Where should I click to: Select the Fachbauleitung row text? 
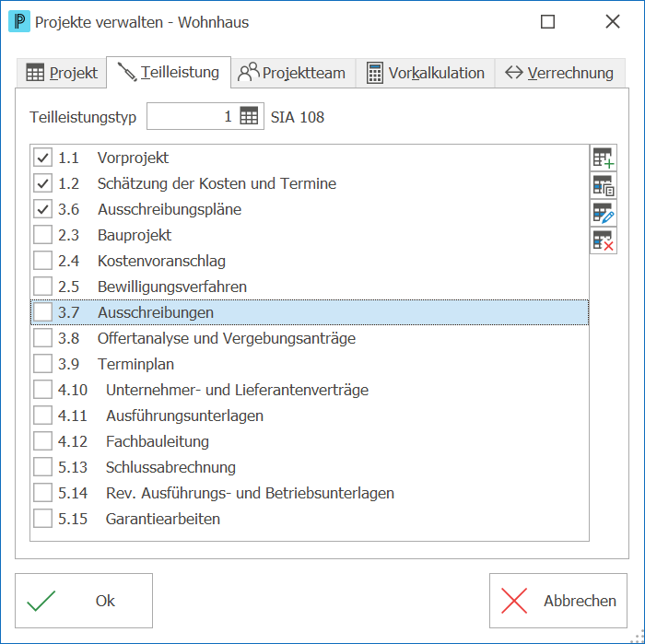pos(158,441)
